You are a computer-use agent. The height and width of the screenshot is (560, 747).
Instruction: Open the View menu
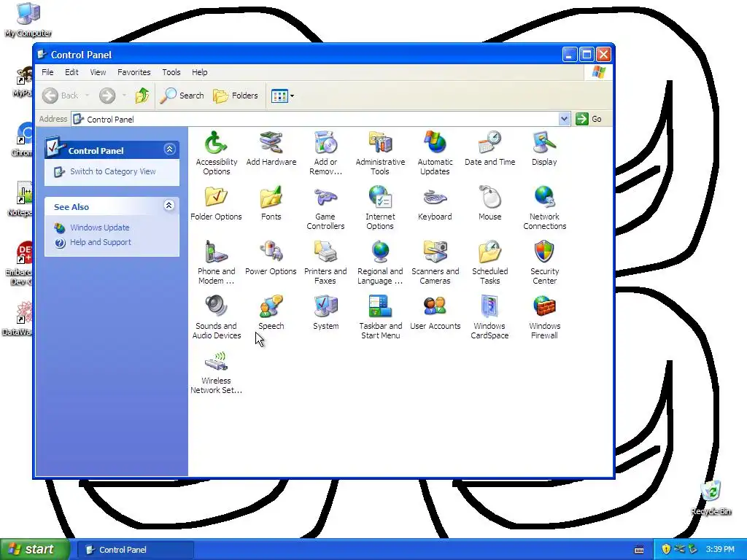click(x=98, y=72)
